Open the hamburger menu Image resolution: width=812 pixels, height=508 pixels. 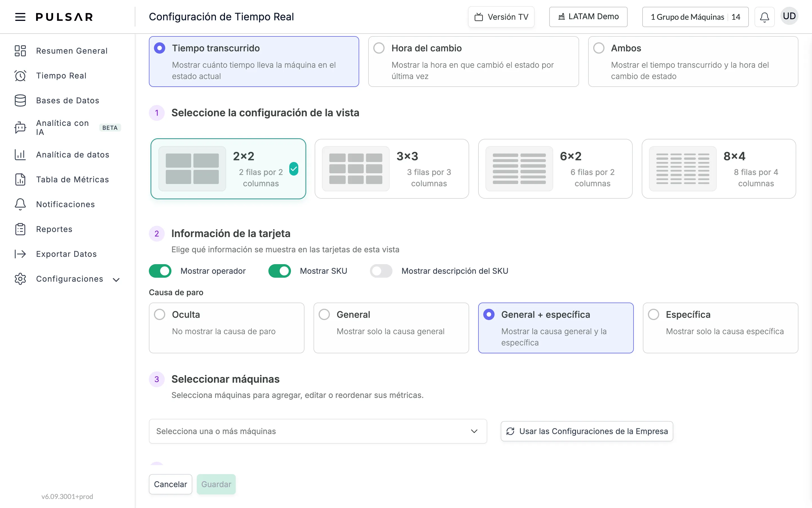click(x=20, y=17)
